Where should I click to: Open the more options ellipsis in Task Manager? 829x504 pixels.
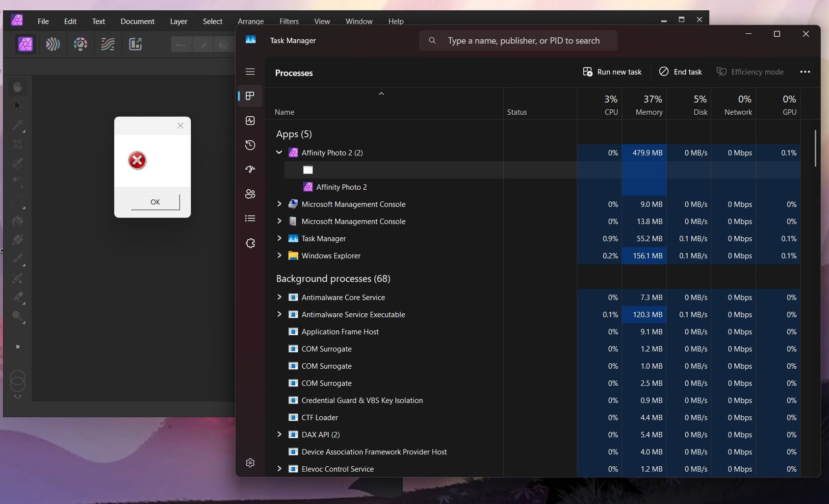coord(805,72)
